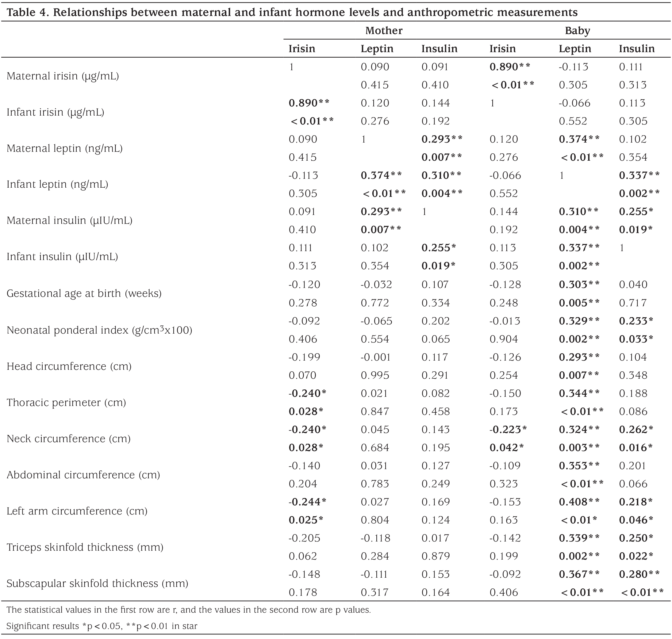Click the 'Neck circumference (cm)' row label
Image resolution: width=672 pixels, height=639 pixels.
(68, 439)
